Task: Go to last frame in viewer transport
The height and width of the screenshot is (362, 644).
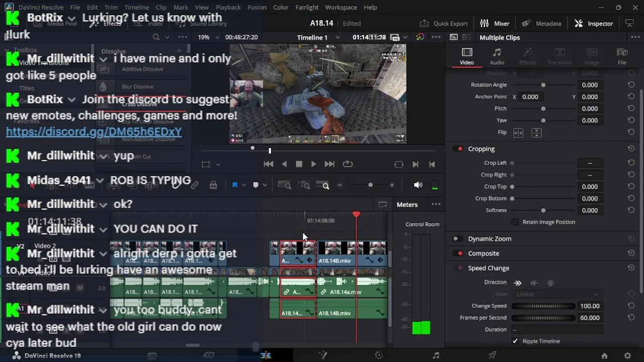Action: (329, 164)
